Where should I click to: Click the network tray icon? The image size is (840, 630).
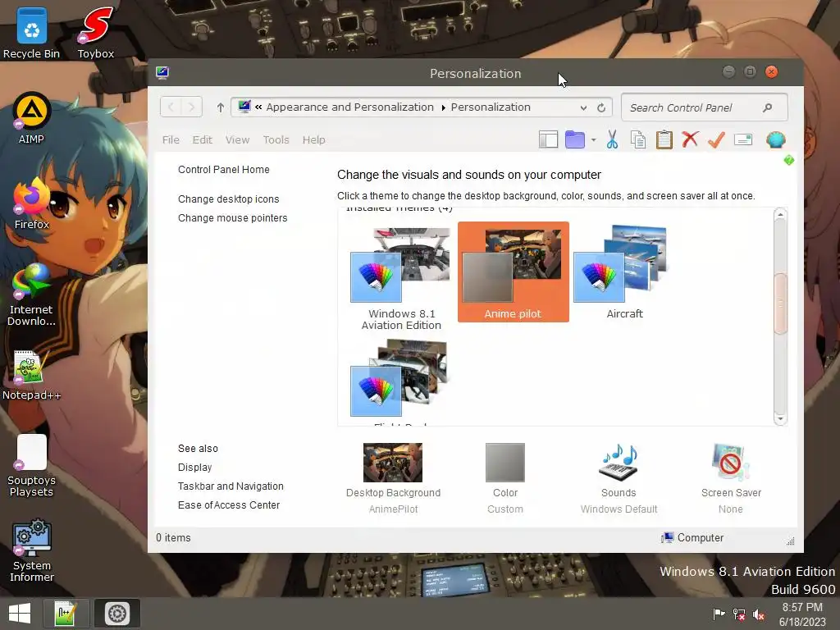[739, 614]
